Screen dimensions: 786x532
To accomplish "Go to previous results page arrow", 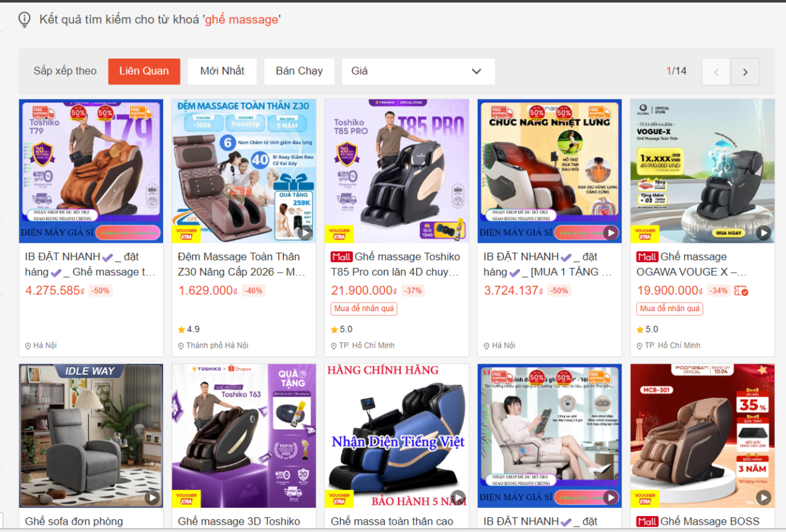I will click(716, 72).
